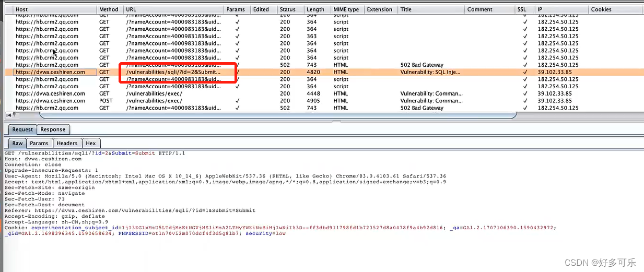Click the 'Accept-Language: zh-CN,zh;q=0.9' line
Viewport: 644px width, 272px height.
[56, 222]
